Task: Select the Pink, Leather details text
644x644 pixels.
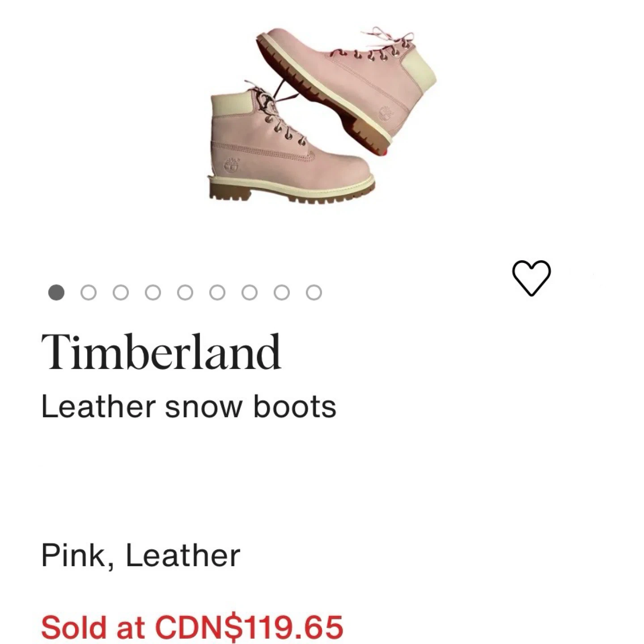Action: (140, 555)
